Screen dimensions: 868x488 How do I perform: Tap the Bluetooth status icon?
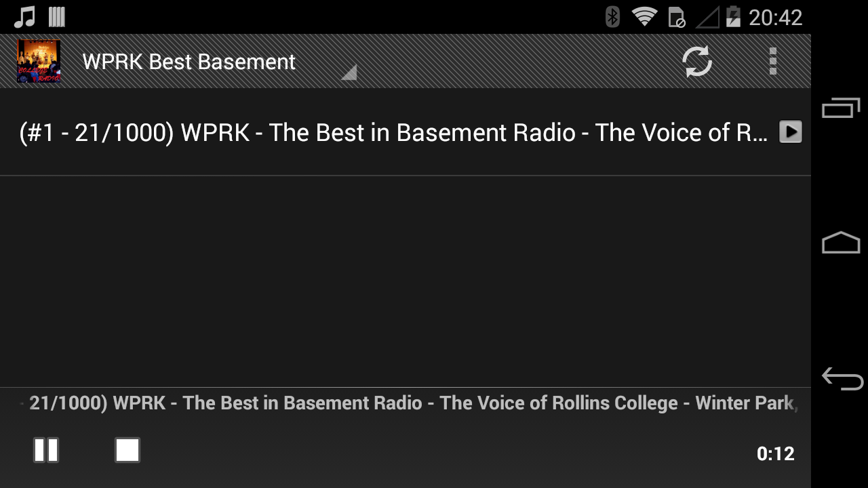click(612, 17)
